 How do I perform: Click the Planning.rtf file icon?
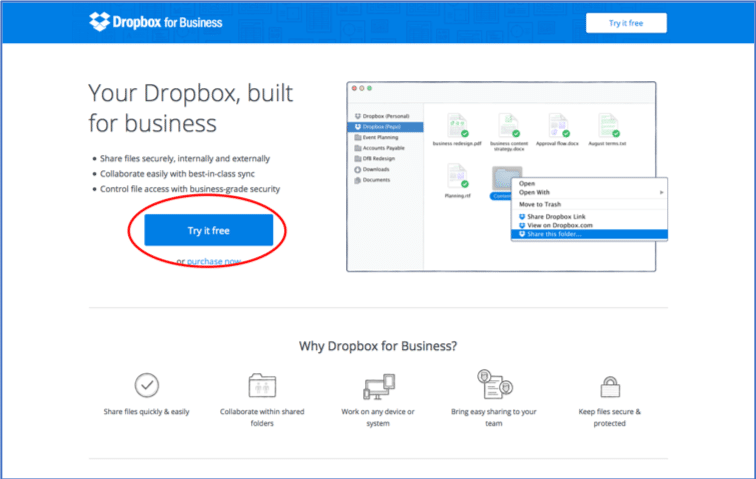point(457,176)
